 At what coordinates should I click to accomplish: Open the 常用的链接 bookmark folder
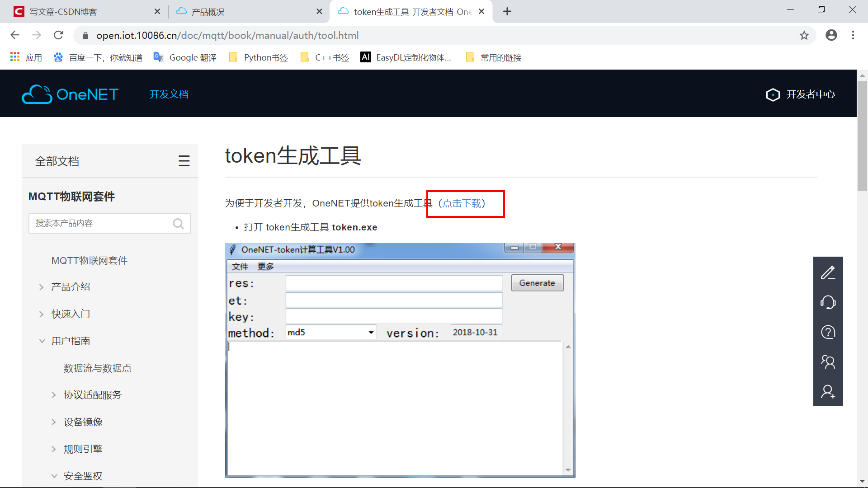(494, 57)
